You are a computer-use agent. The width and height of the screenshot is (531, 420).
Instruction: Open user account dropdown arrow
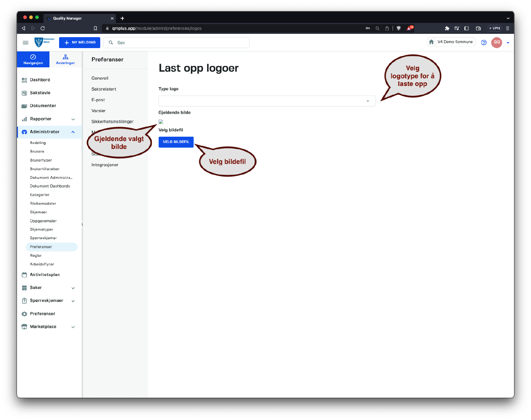tap(508, 42)
